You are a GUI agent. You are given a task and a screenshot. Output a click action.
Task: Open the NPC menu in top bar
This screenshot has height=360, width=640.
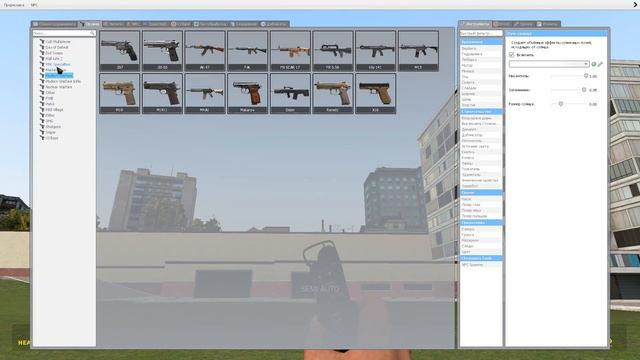34,5
